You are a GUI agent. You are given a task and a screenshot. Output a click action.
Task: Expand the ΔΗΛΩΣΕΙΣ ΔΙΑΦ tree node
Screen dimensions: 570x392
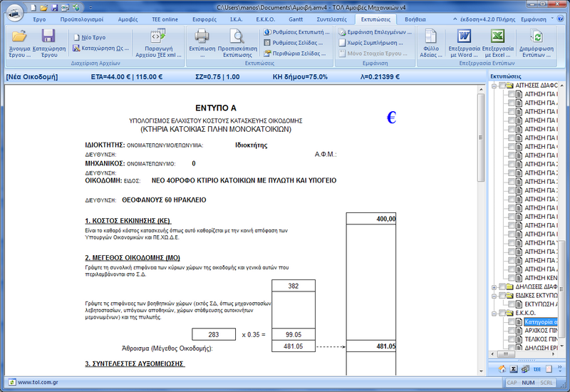(493, 287)
